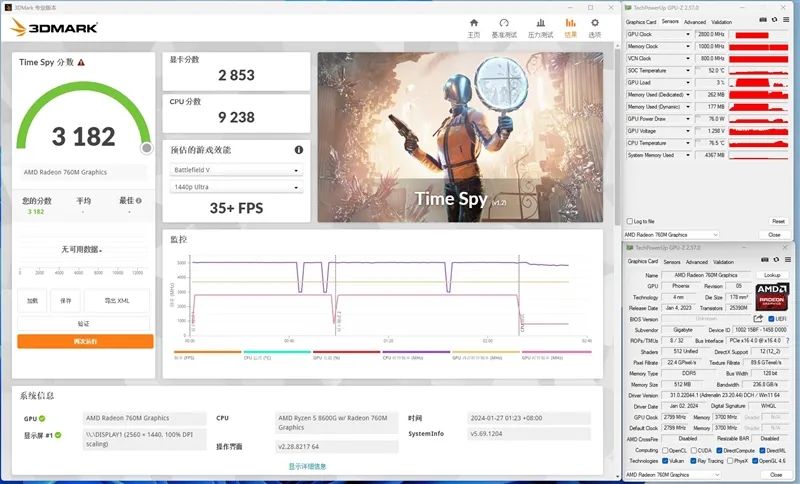The image size is (800, 484).
Task: Click the info icon beside estimated game performance
Action: coord(298,150)
